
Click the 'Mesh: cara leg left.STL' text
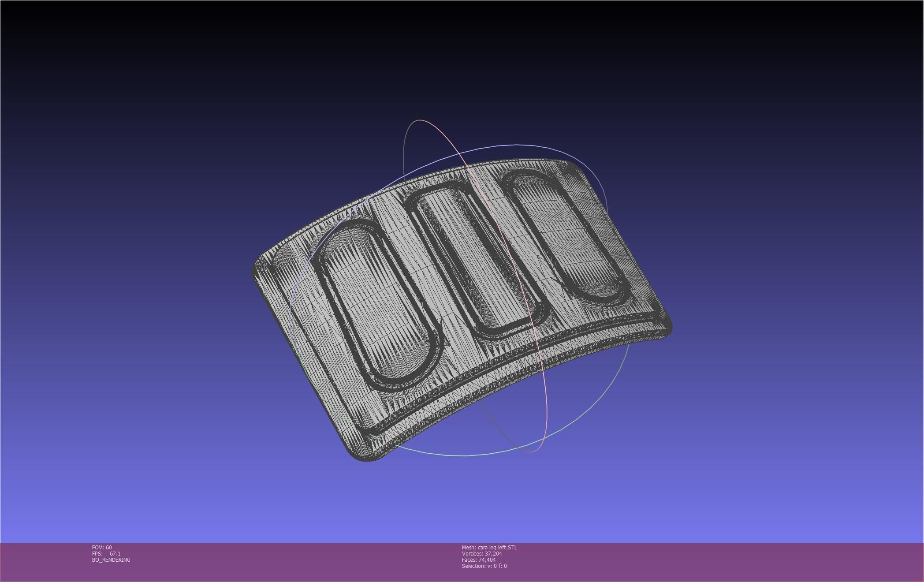[x=489, y=547]
